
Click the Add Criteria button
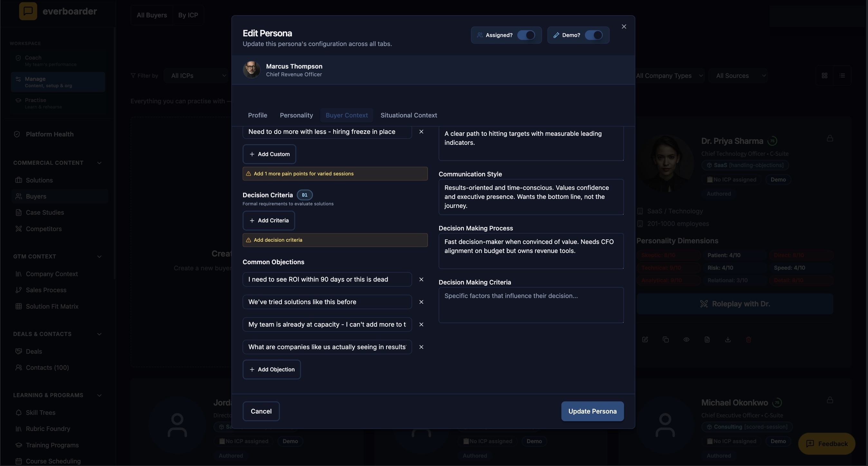tap(269, 220)
